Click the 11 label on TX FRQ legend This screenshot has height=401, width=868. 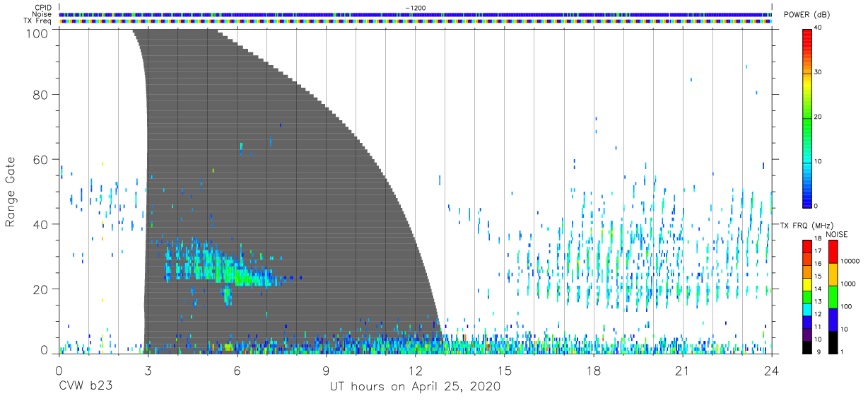(818, 327)
